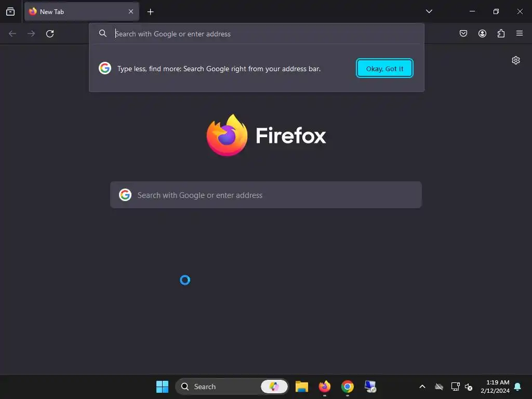532x399 pixels.
Task: Show hidden system tray icons
Action: (422, 387)
